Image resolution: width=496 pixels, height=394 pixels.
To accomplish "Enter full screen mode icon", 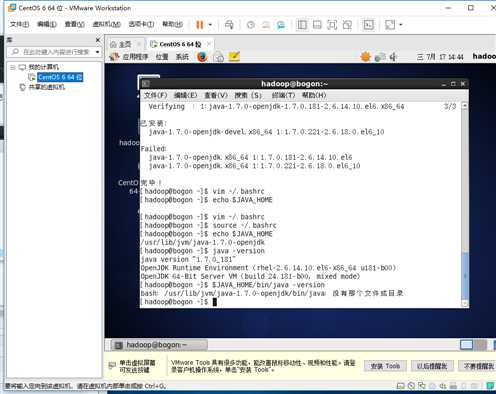I will pos(332,25).
